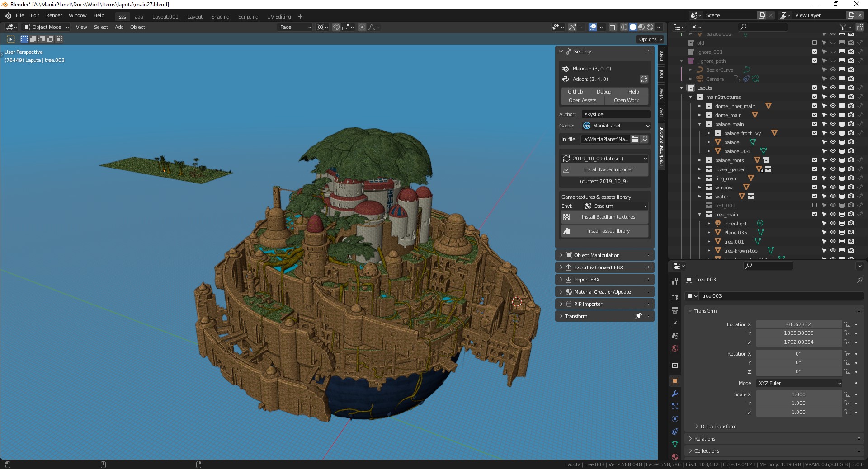Image resolution: width=868 pixels, height=469 pixels.
Task: Open the Envi Stadium dropdown
Action: (616, 206)
